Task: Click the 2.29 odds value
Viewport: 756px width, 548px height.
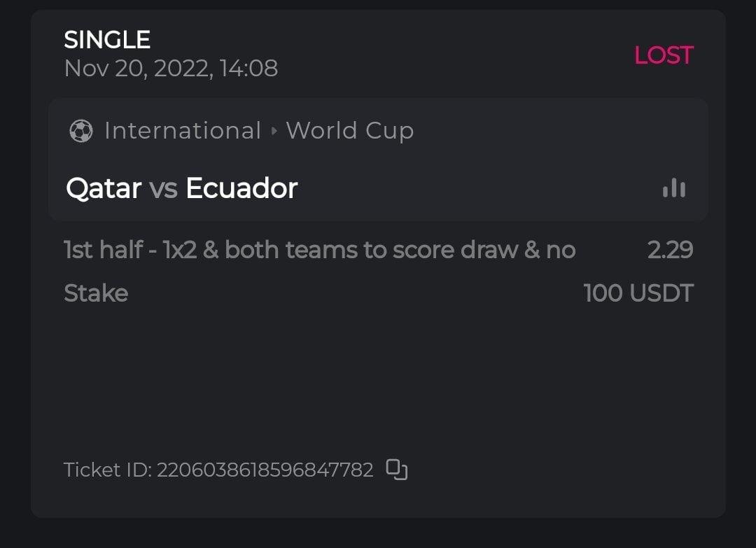Action: 670,250
